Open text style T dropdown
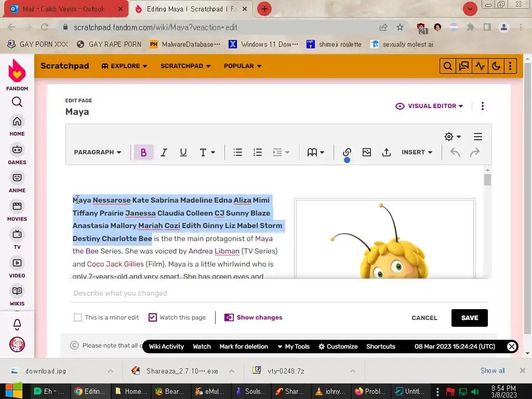 tap(207, 152)
